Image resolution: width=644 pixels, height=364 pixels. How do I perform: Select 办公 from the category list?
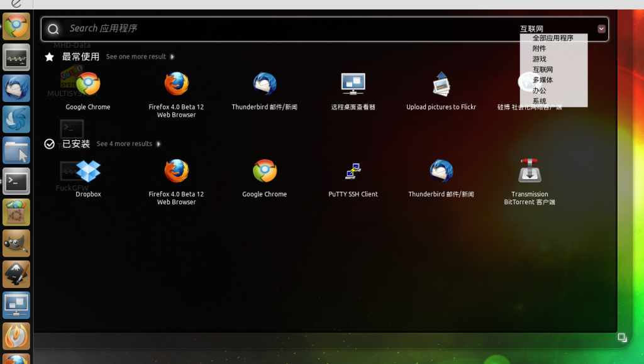(x=539, y=91)
